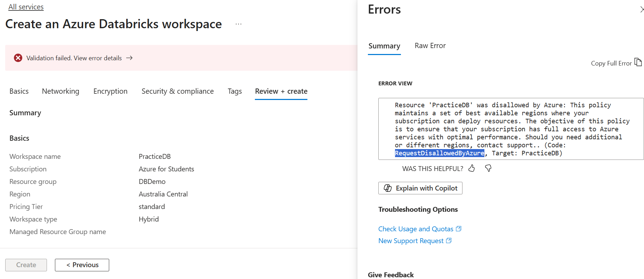
Task: Click the DBDemo resource group value
Action: pos(152,181)
